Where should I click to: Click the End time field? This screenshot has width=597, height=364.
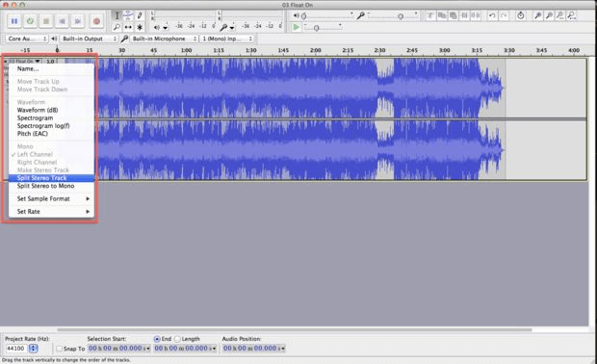pos(186,349)
